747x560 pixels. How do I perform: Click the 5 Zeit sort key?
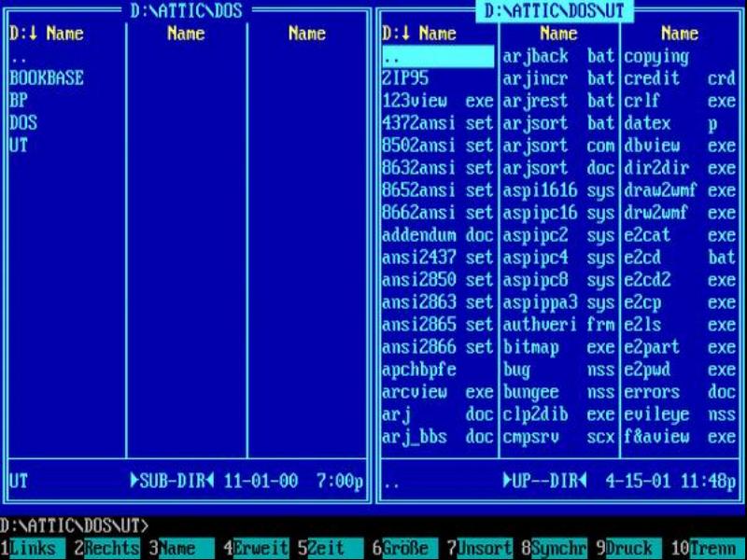(331, 548)
